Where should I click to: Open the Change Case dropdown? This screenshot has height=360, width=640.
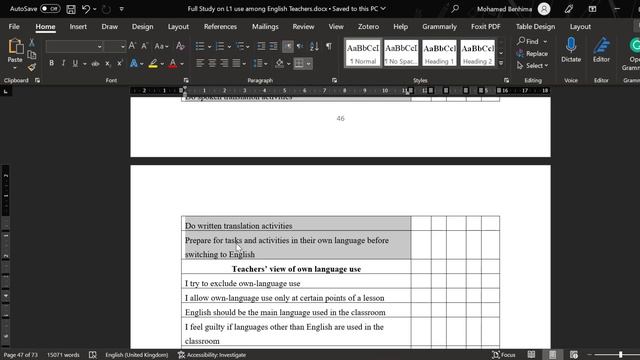(x=161, y=46)
